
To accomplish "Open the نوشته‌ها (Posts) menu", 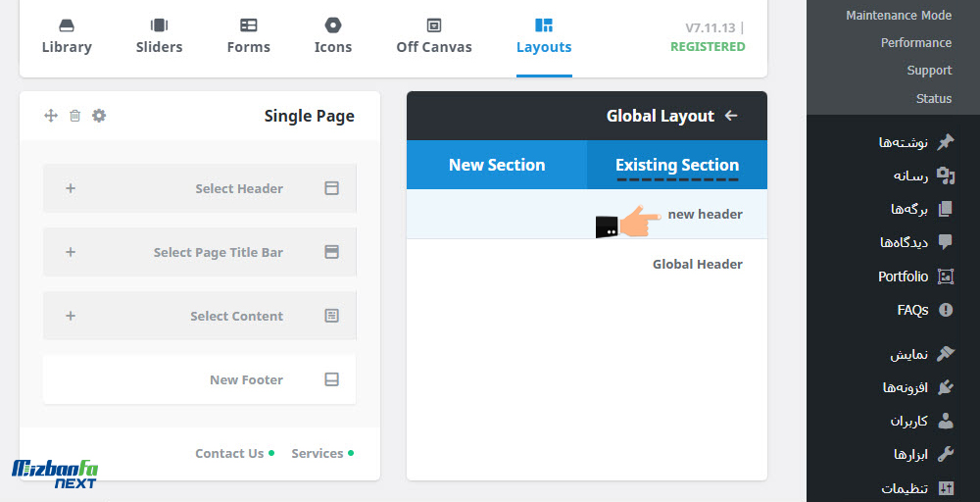I will pos(904,142).
